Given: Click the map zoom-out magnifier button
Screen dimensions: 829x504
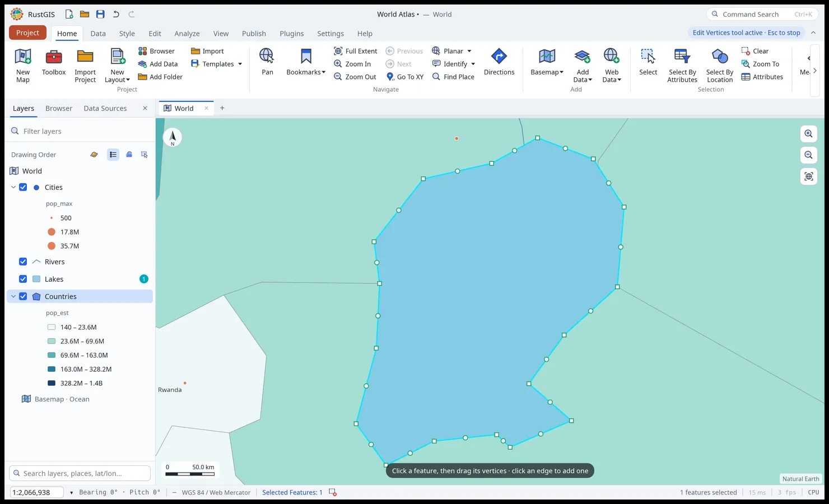Looking at the screenshot, I should (808, 155).
